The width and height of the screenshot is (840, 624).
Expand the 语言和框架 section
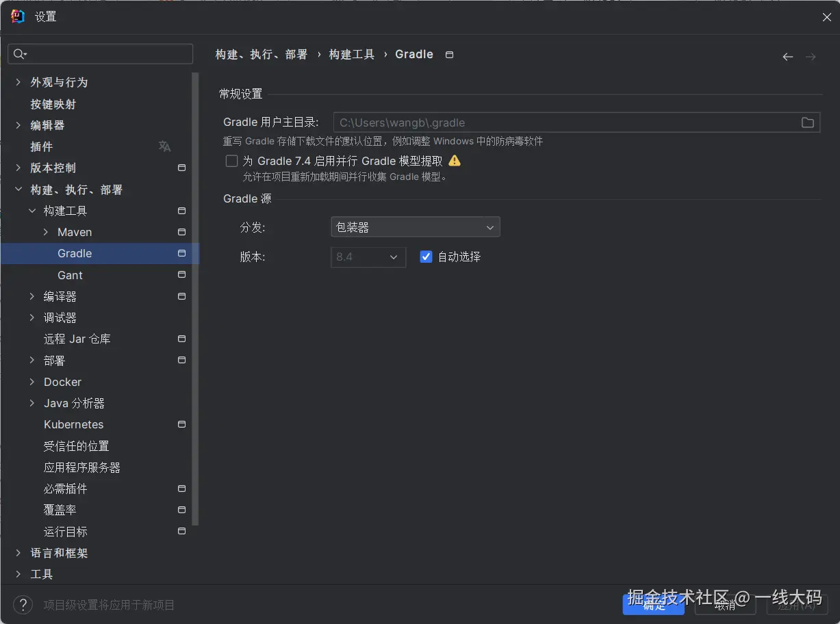coord(18,553)
